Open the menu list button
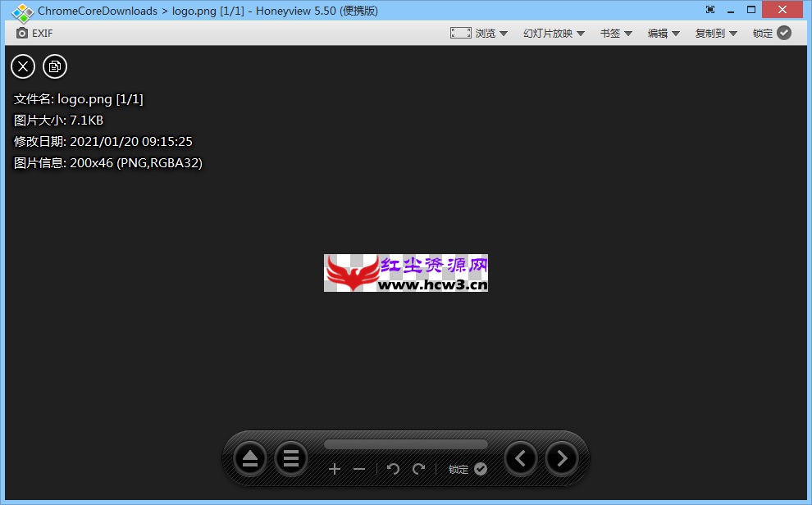Screen dimensions: 812x505 point(291,458)
